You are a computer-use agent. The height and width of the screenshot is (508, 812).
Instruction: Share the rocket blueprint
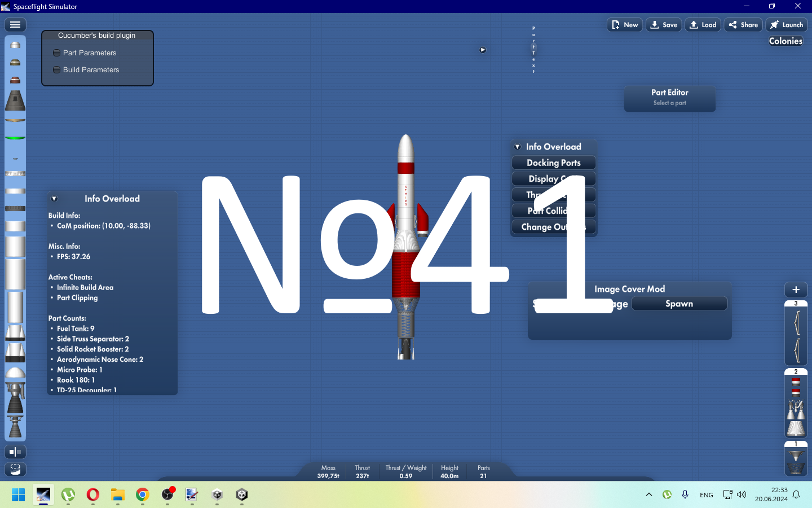point(743,25)
